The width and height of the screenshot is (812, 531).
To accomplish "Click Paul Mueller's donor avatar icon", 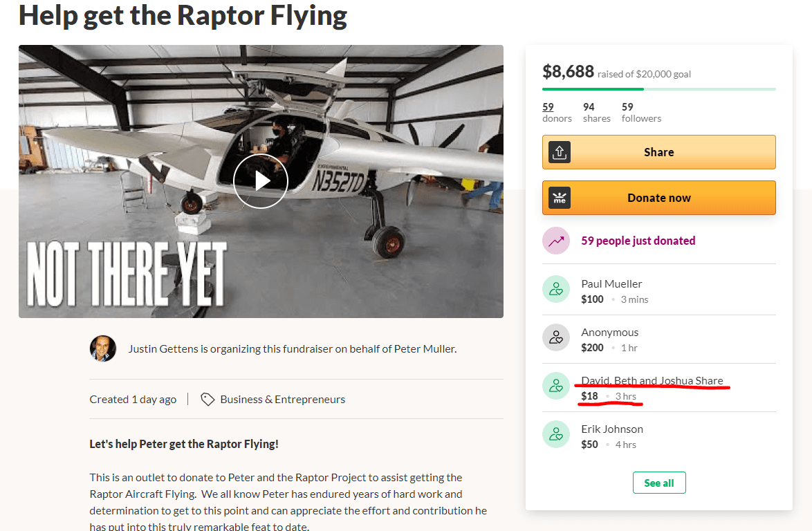I will [556, 290].
